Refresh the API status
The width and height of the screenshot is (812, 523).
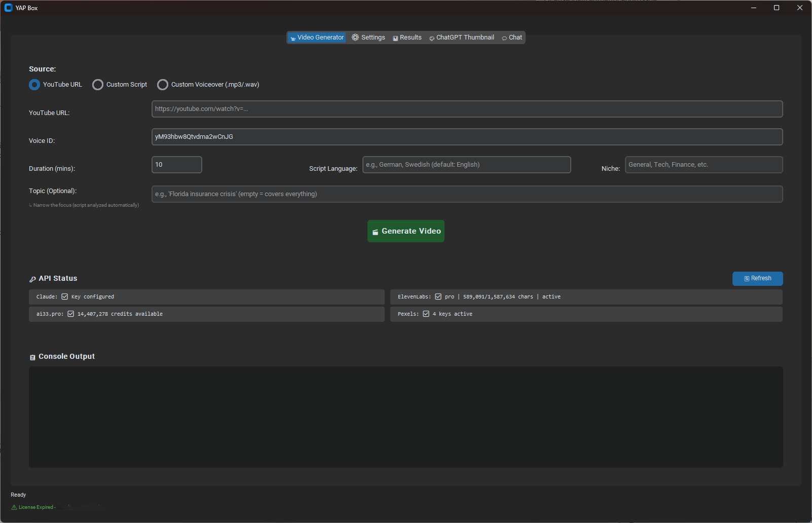click(x=757, y=279)
